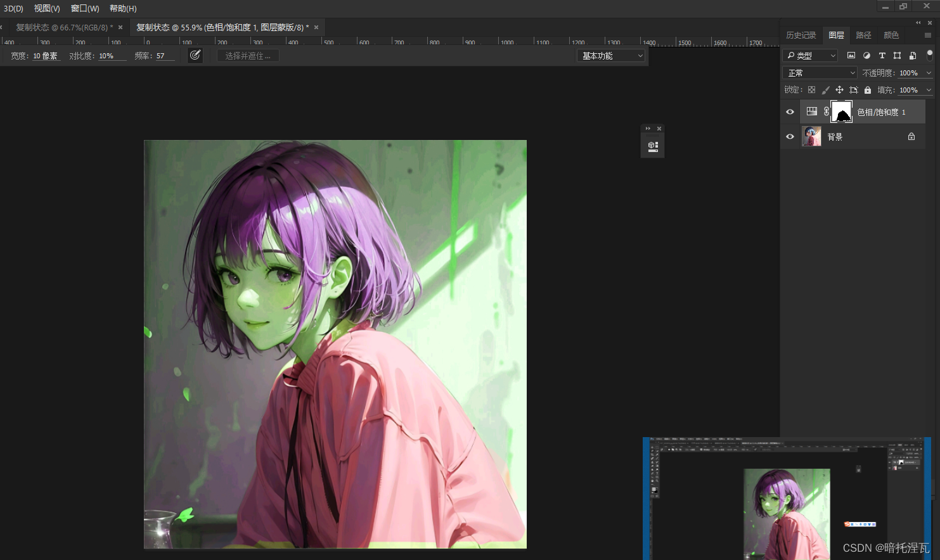Click the mask link chain icon
Image resolution: width=940 pixels, height=560 pixels.
point(826,111)
